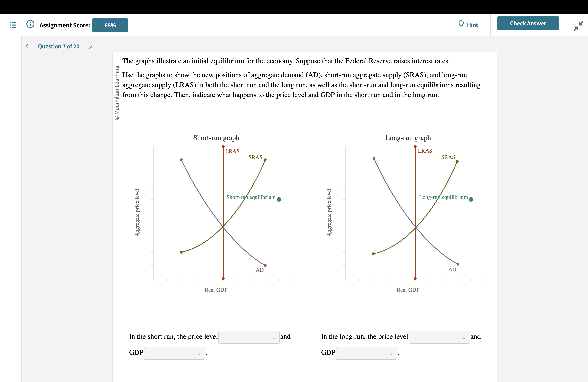This screenshot has height=382, width=588.
Task: Open the long-run GDP dropdown
Action: point(366,353)
